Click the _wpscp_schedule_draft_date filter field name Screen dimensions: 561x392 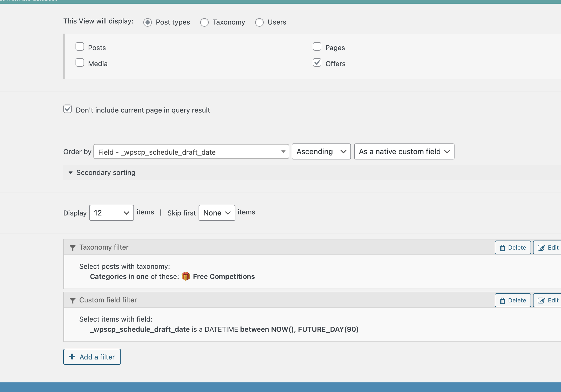(140, 329)
